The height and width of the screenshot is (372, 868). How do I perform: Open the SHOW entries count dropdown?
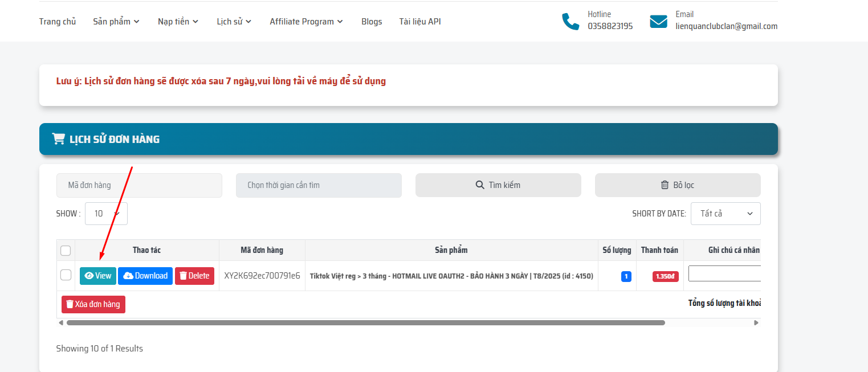(x=106, y=214)
